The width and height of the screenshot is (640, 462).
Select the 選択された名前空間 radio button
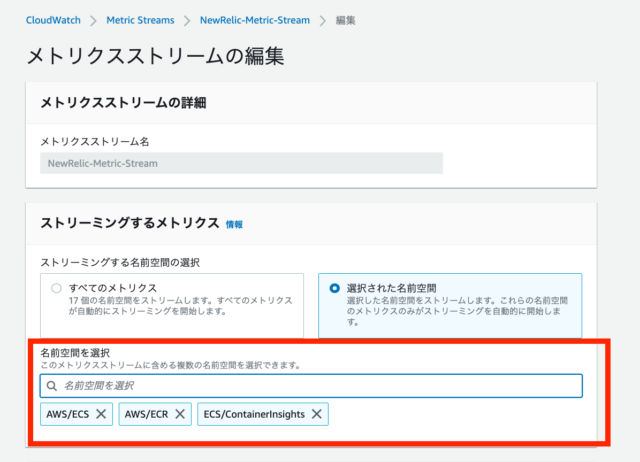coord(334,288)
